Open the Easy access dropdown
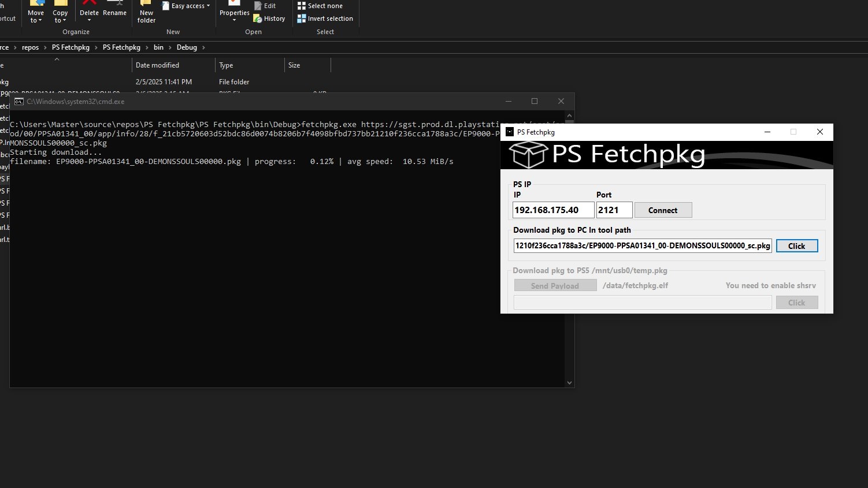Image resolution: width=868 pixels, height=488 pixels. tap(186, 6)
